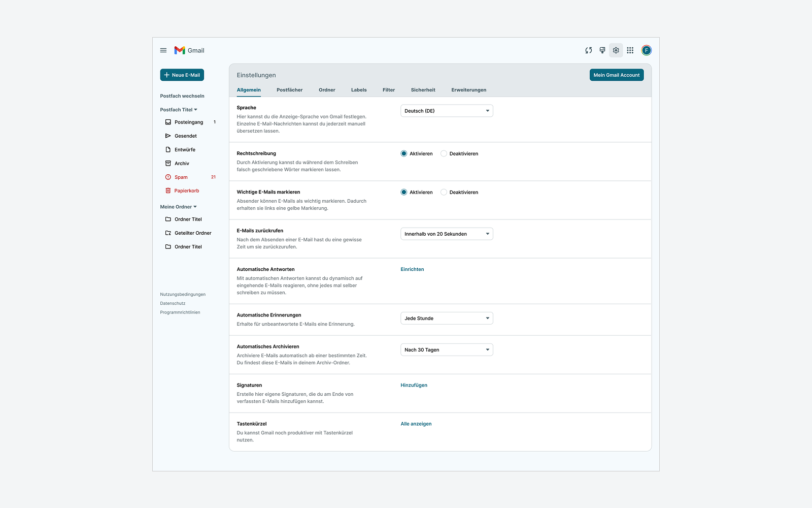Switch to the Allgemein tab
Image resolution: width=812 pixels, height=508 pixels.
point(249,90)
